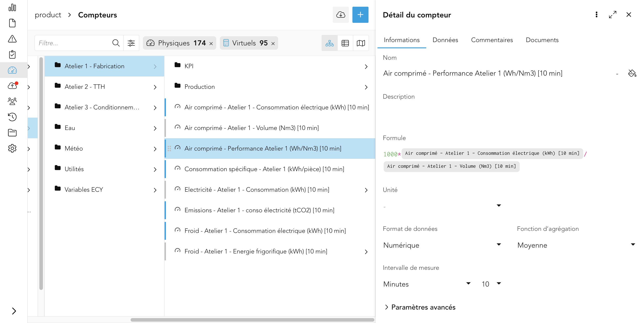Open the Météo folder
The height and width of the screenshot is (323, 644).
point(104,148)
